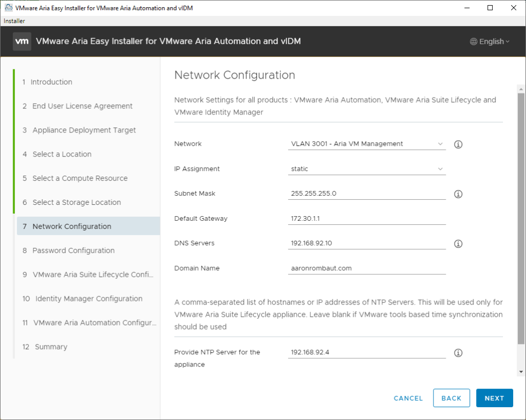Go to step 8 Password Configuration
This screenshot has height=420, width=526.
point(73,251)
